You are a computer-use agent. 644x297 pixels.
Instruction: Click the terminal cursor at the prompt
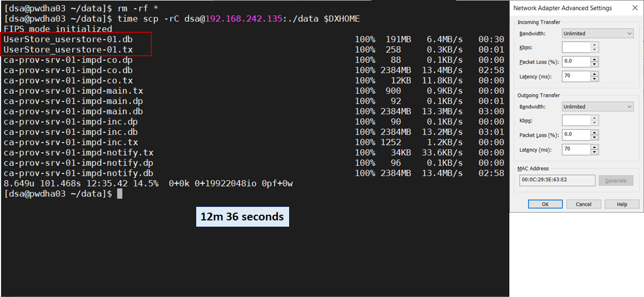pos(120,194)
